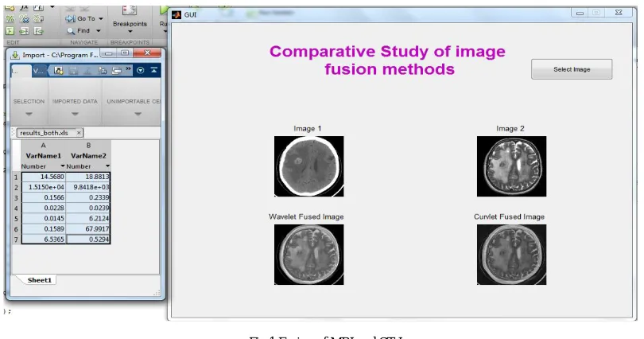Open the Number type dropdown for VarName1
Screen dimensions: 644x339
point(63,166)
